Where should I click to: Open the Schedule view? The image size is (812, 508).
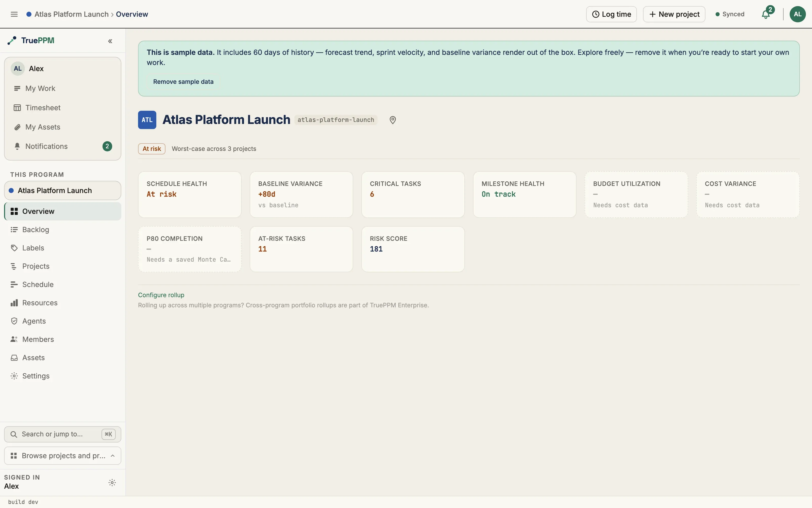pos(63,284)
